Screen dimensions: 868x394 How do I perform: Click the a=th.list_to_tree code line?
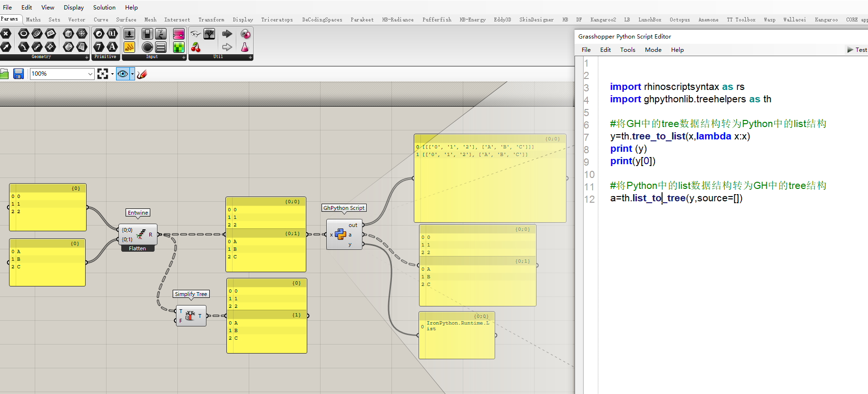pos(676,198)
